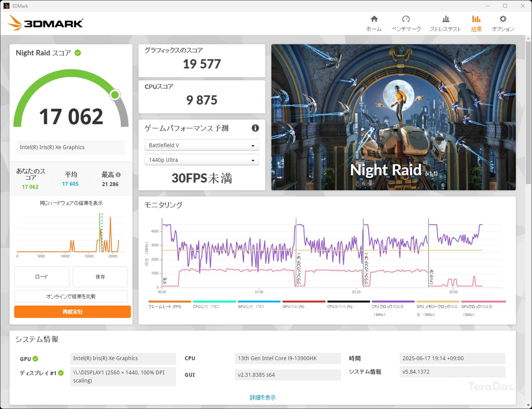This screenshot has height=409, width=532.
Task: Select the 結果 results tab
Action: (x=476, y=24)
